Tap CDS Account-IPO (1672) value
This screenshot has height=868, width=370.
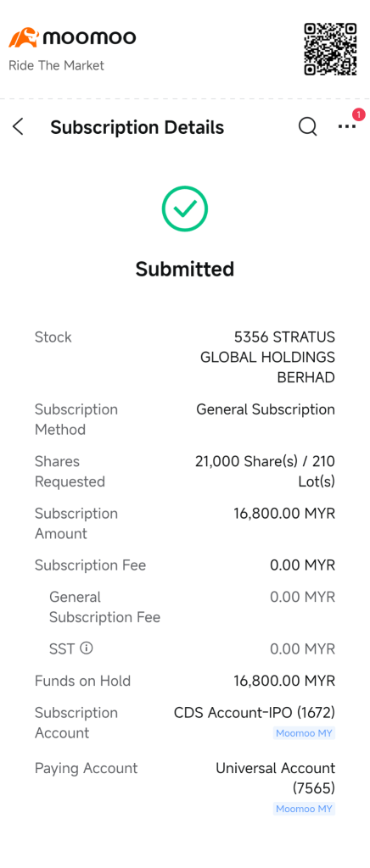(255, 712)
